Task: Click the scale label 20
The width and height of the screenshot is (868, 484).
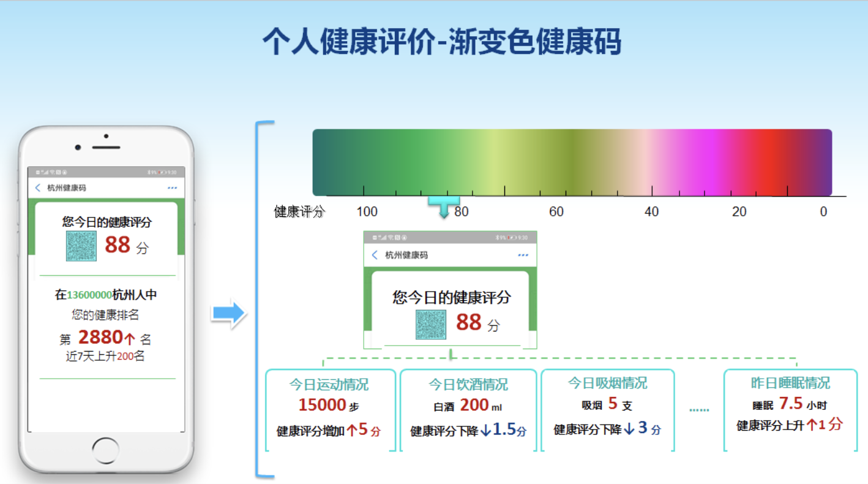Action: coord(739,212)
